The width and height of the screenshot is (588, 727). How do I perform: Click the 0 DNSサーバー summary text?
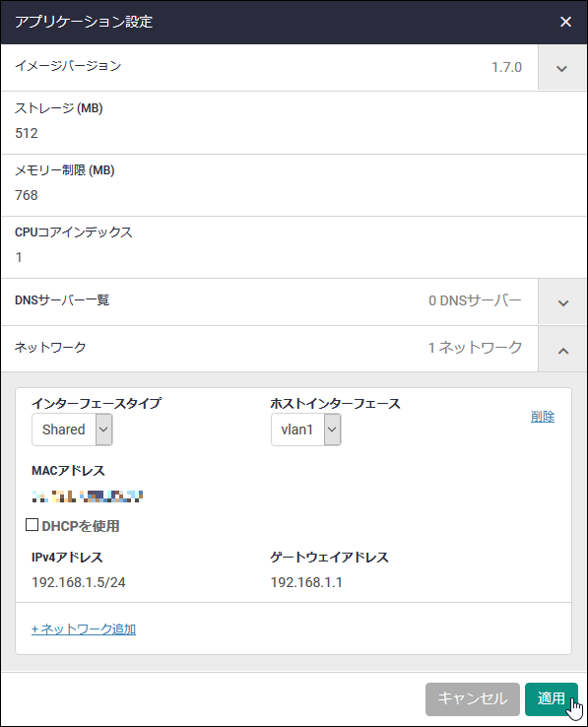475,300
